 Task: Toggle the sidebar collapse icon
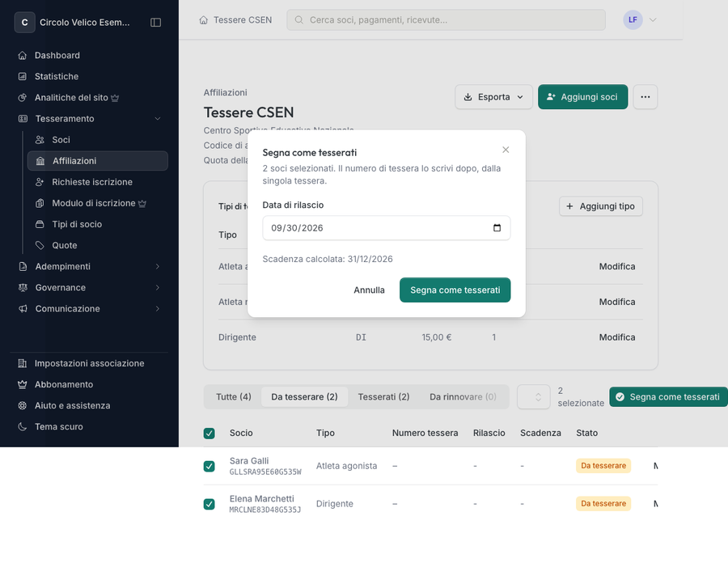[155, 23]
